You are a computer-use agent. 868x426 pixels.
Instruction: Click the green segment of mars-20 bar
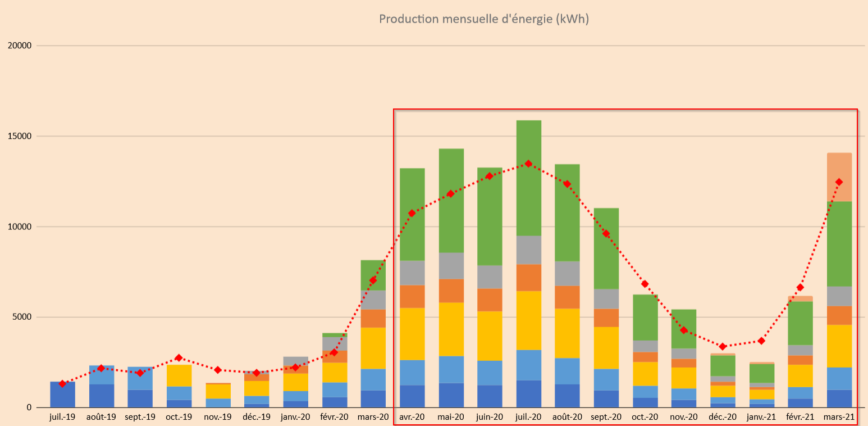coord(373,275)
